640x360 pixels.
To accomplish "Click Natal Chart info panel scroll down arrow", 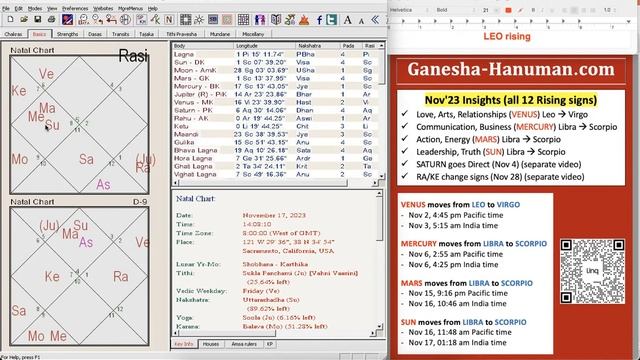I will coord(380,326).
